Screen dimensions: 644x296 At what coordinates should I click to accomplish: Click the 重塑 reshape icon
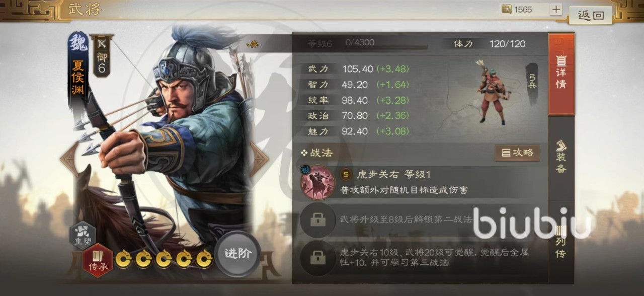[x=83, y=236]
